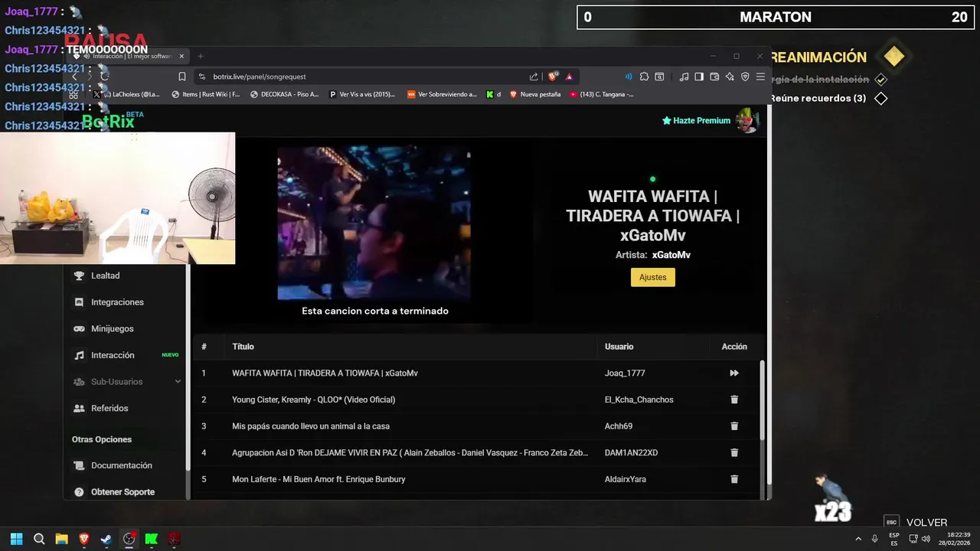Viewport: 980px width, 551px height.
Task: Open Windows Start menu
Action: (16, 539)
